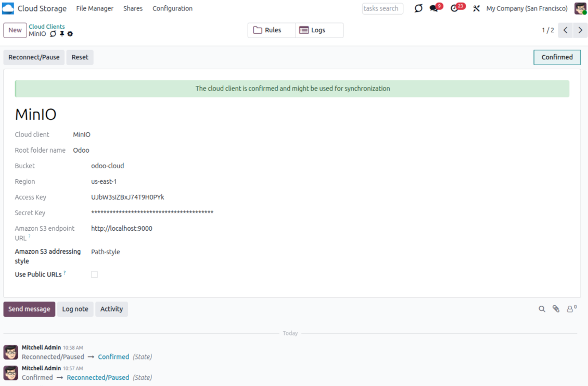Open the Shares menu
The height and width of the screenshot is (386, 588).
pyautogui.click(x=133, y=8)
